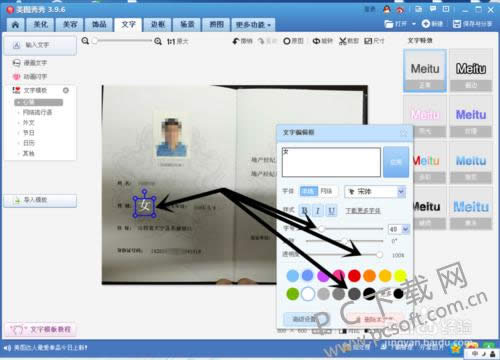Open the 宋体 font dropdown
Viewport: 500px width, 360px height.
[x=375, y=192]
